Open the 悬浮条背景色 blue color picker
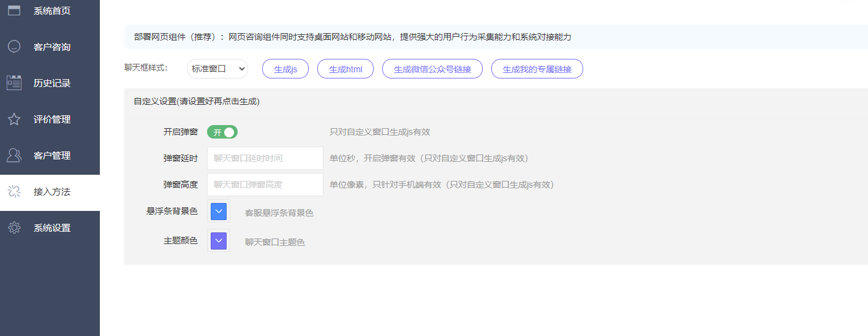868x336 pixels. pyautogui.click(x=219, y=212)
